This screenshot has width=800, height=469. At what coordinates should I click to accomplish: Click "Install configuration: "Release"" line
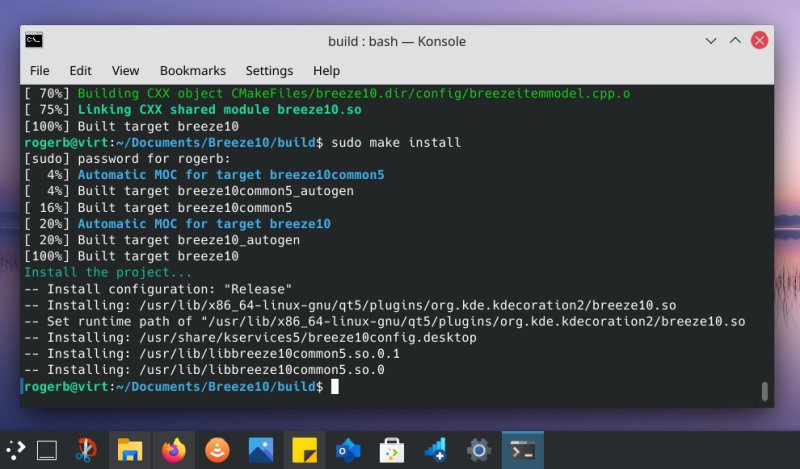tap(158, 289)
